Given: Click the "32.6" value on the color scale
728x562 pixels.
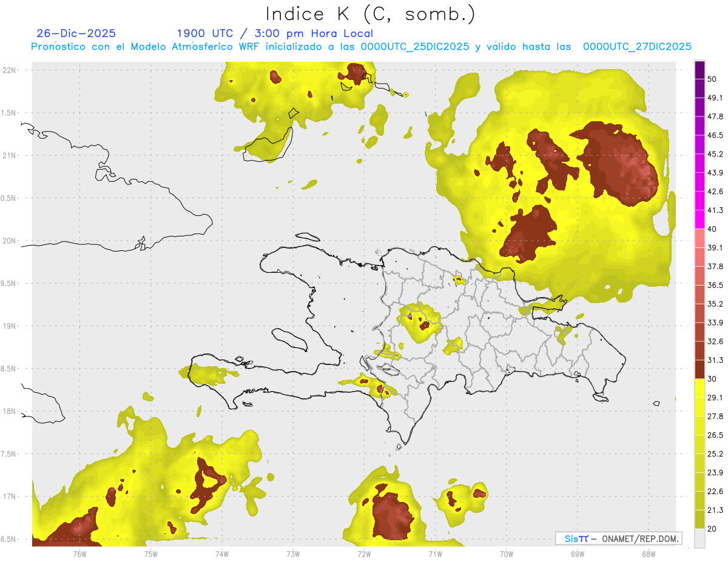Looking at the screenshot, I should (x=716, y=341).
